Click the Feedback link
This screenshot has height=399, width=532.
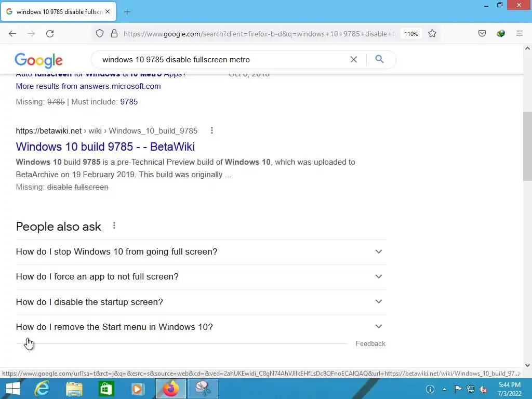pos(370,344)
